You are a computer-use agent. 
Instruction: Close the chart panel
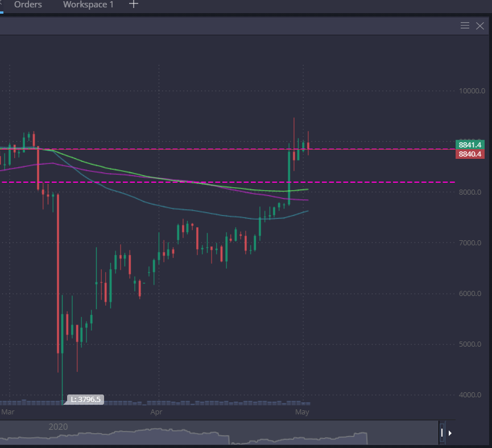tap(479, 26)
